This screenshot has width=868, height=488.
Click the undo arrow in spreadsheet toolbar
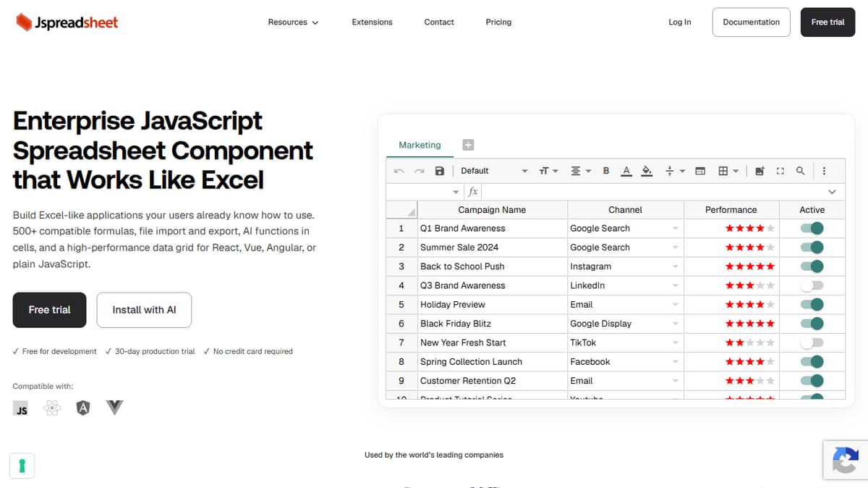pyautogui.click(x=399, y=171)
